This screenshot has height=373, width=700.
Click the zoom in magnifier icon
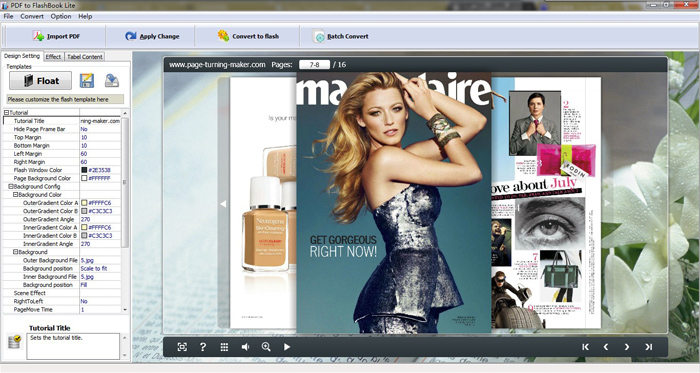point(266,347)
